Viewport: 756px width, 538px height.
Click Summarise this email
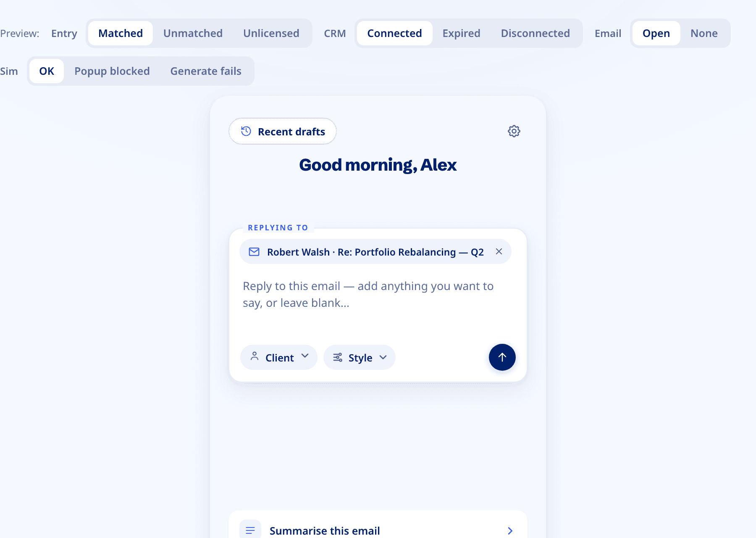pyautogui.click(x=378, y=525)
